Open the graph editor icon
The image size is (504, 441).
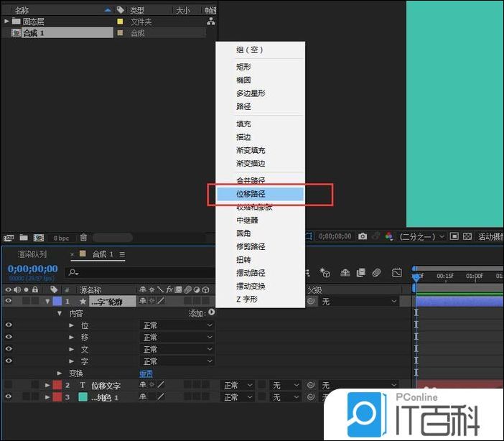pos(397,273)
